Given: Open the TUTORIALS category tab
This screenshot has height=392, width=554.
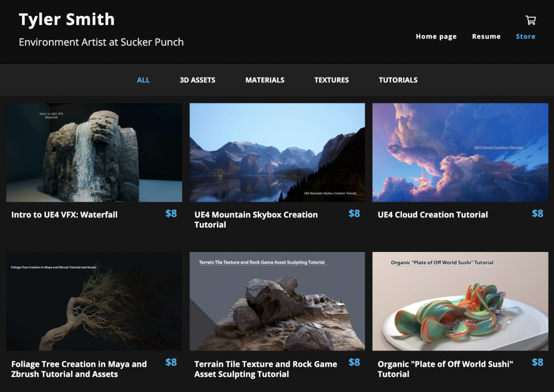Looking at the screenshot, I should [398, 80].
